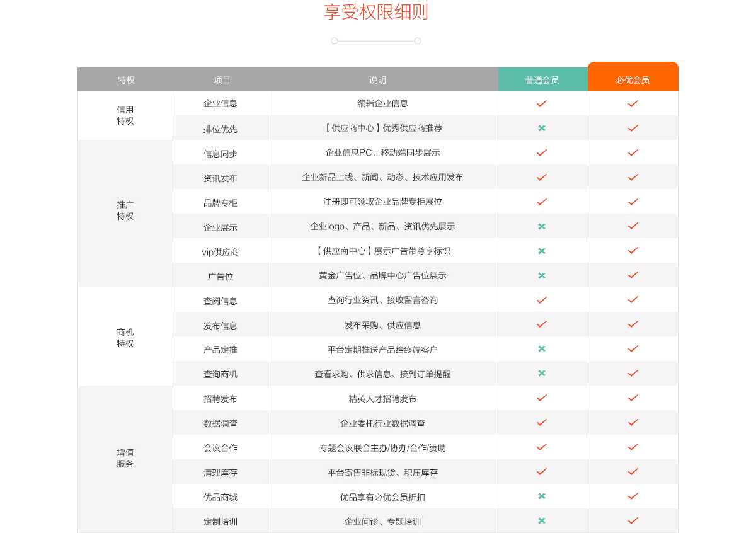Click the 必优会员 checkmark for 信息同步

click(633, 152)
